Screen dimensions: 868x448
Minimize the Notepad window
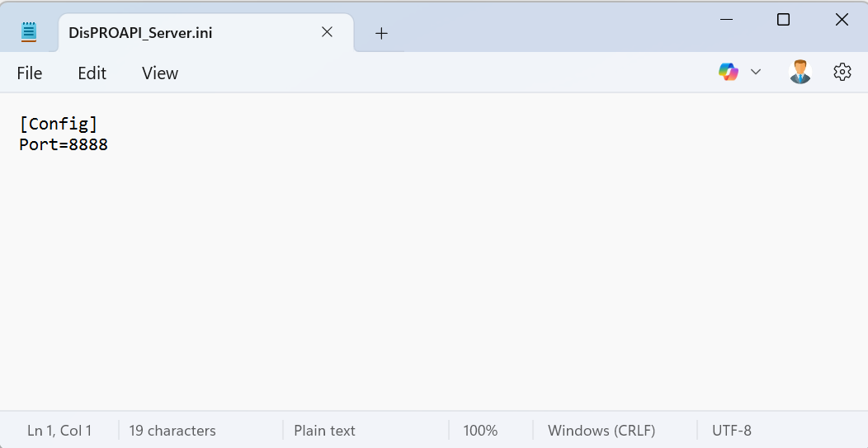click(726, 20)
